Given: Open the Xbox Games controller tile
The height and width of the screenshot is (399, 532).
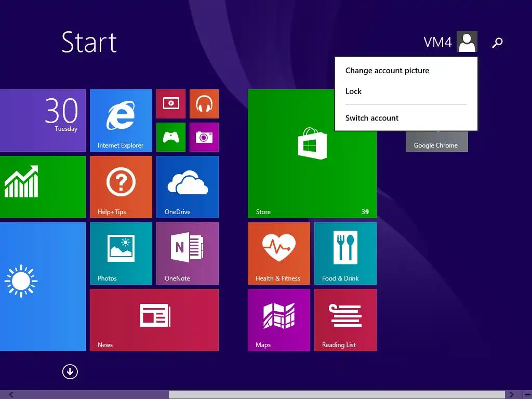Looking at the screenshot, I should [x=171, y=137].
